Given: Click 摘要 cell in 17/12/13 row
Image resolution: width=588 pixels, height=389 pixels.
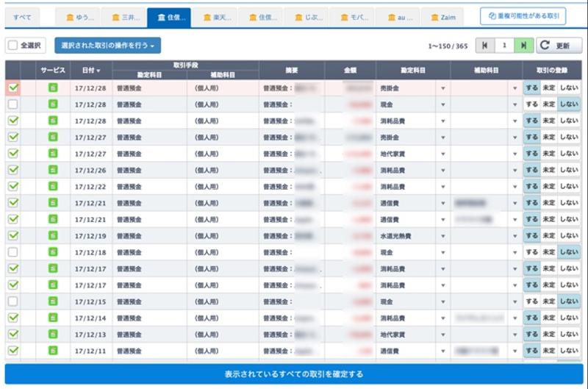Looking at the screenshot, I should tap(291, 335).
